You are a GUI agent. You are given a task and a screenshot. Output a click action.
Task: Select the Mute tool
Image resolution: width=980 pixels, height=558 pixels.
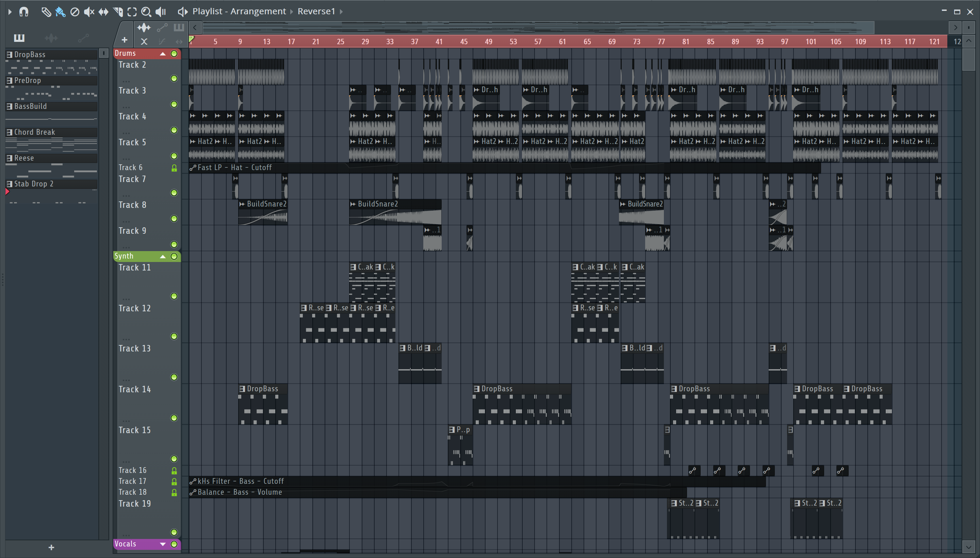(x=89, y=12)
